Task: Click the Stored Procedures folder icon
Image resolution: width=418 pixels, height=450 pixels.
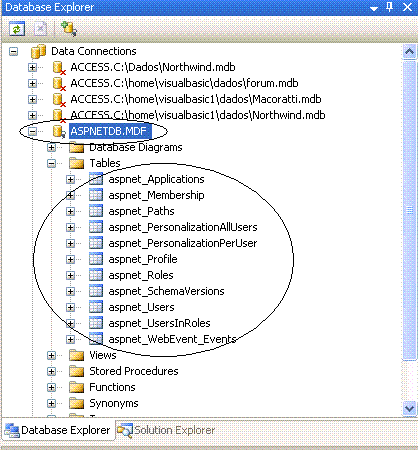Action: [x=77, y=371]
